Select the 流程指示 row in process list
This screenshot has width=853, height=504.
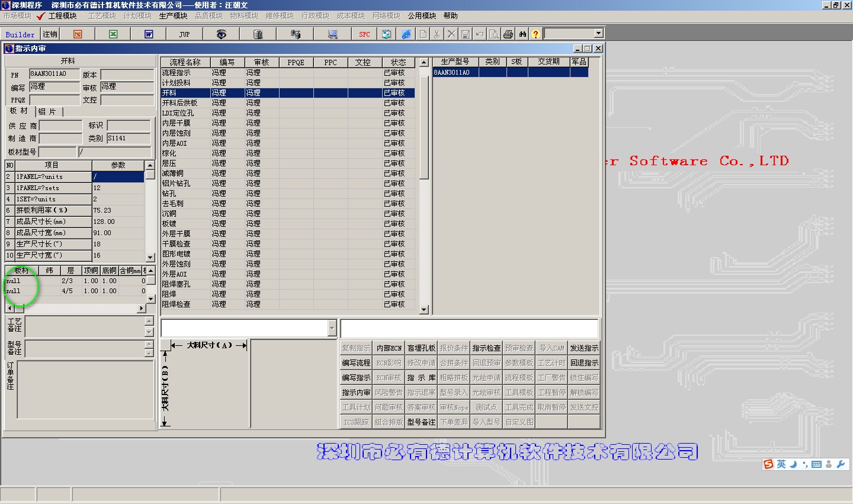tap(288, 73)
